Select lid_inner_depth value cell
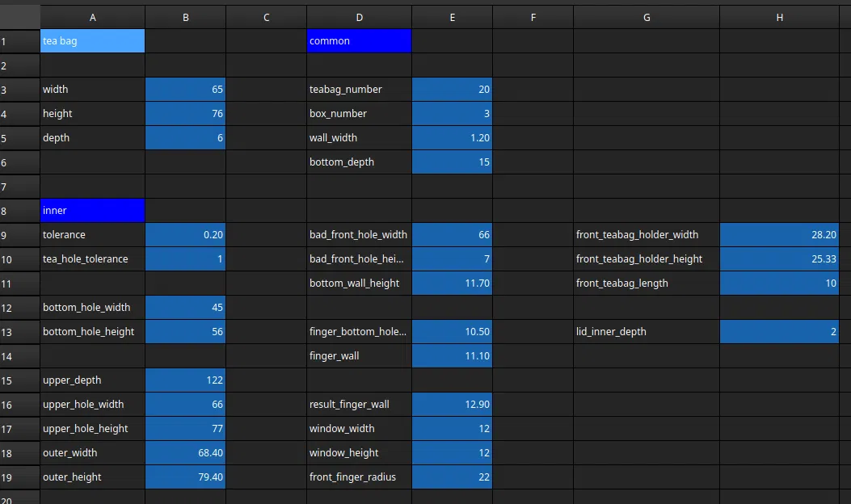Viewport: 851px width, 504px height. point(779,332)
